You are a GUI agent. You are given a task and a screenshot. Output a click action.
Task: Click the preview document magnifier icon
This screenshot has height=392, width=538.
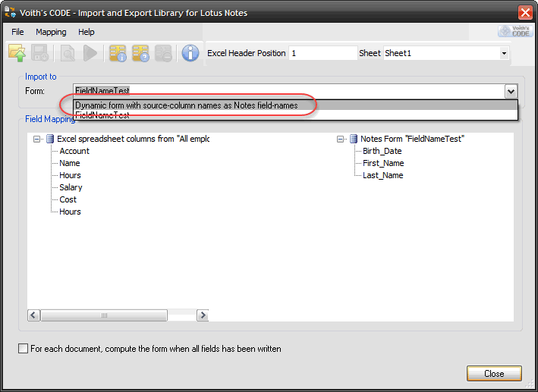68,53
